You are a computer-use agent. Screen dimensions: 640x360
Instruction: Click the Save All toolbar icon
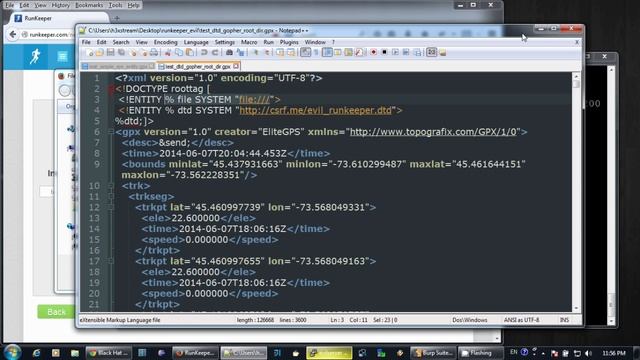(x=121, y=53)
